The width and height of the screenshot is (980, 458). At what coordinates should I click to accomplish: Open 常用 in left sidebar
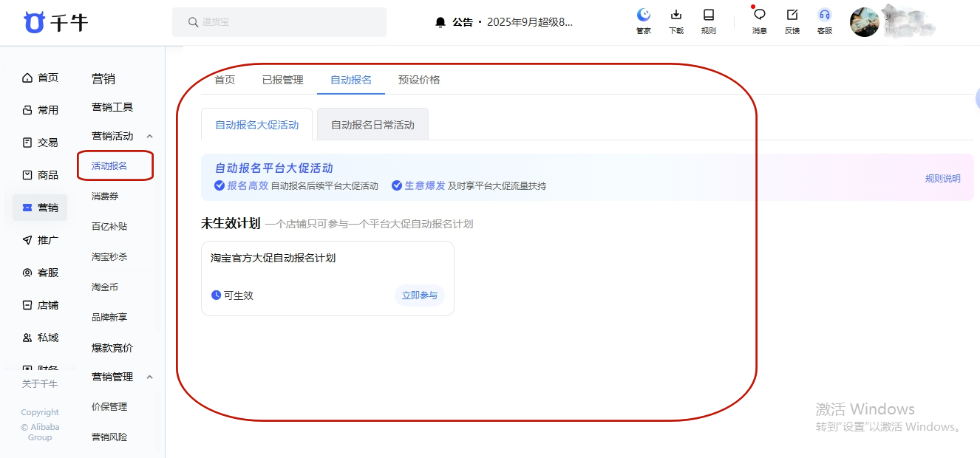pyautogui.click(x=40, y=110)
